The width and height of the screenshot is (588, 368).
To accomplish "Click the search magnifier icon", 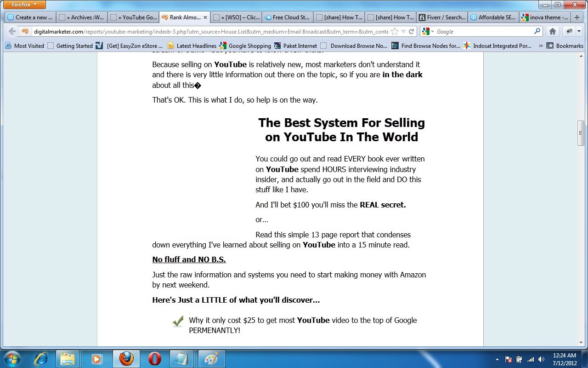I will pyautogui.click(x=537, y=32).
